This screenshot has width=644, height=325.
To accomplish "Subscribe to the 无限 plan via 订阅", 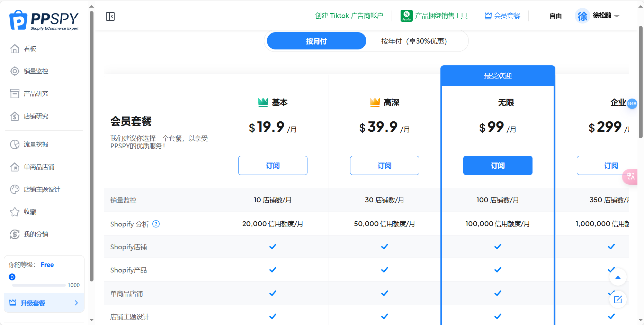I will coord(498,165).
